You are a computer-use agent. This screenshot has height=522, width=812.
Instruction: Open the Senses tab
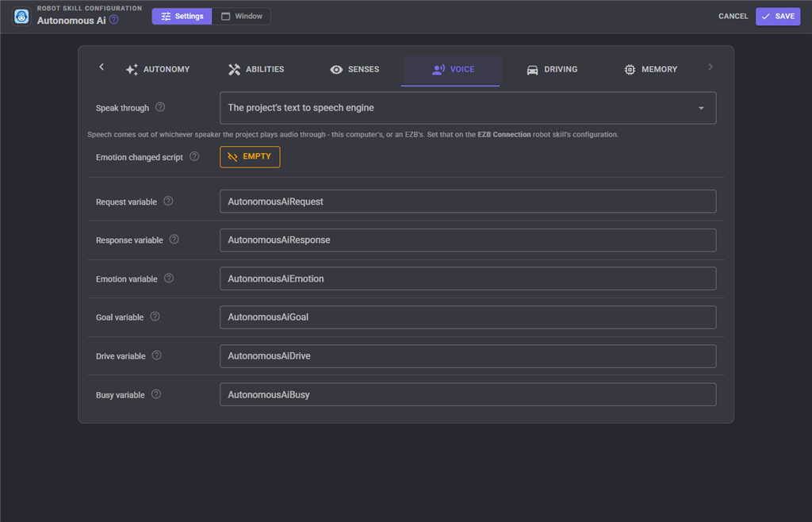(x=354, y=69)
